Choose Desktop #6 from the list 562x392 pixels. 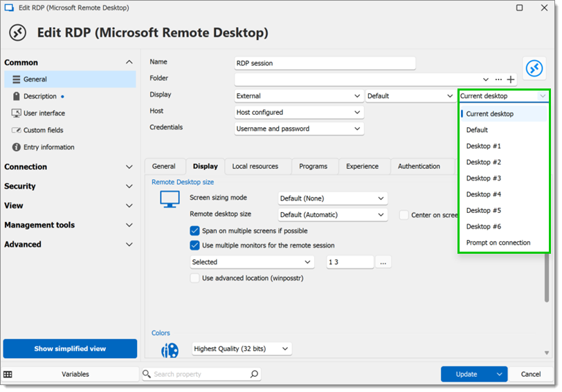pyautogui.click(x=504, y=227)
